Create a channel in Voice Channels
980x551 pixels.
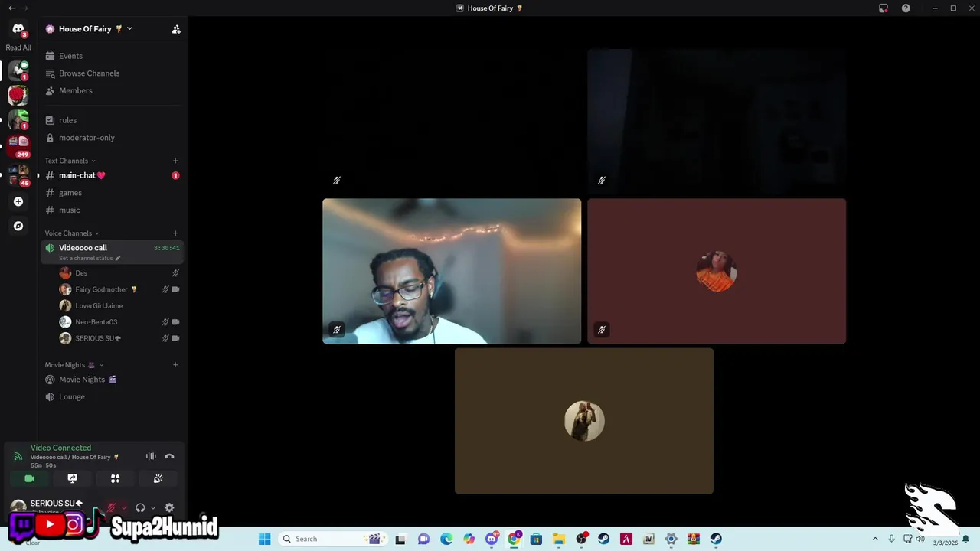pos(175,233)
